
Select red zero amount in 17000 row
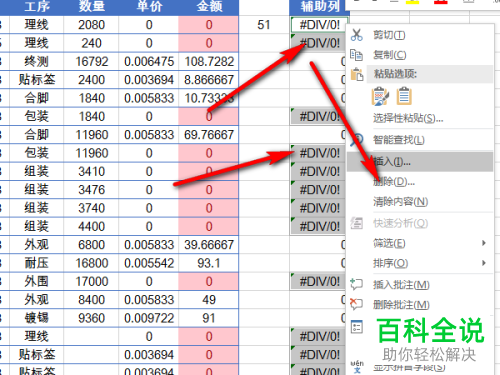point(209,281)
